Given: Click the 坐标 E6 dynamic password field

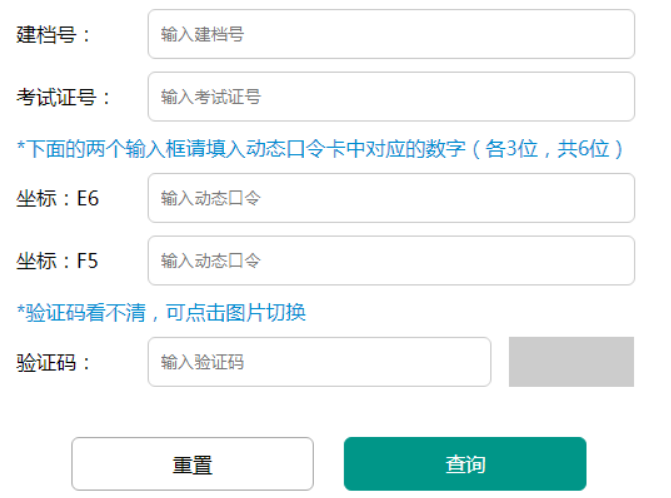Looking at the screenshot, I should click(390, 198).
